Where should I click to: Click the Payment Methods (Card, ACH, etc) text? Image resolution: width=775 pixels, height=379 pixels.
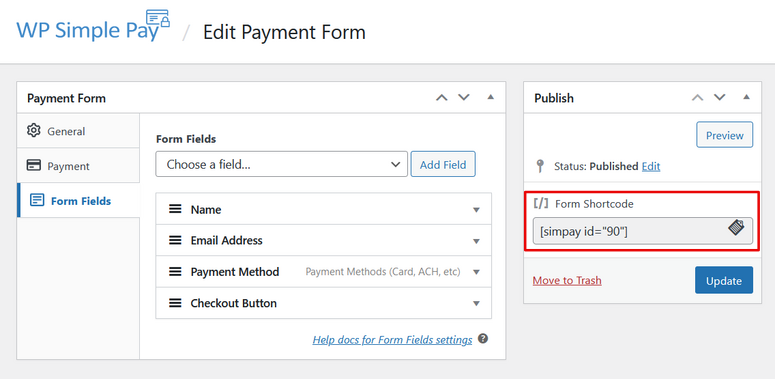pyautogui.click(x=383, y=272)
